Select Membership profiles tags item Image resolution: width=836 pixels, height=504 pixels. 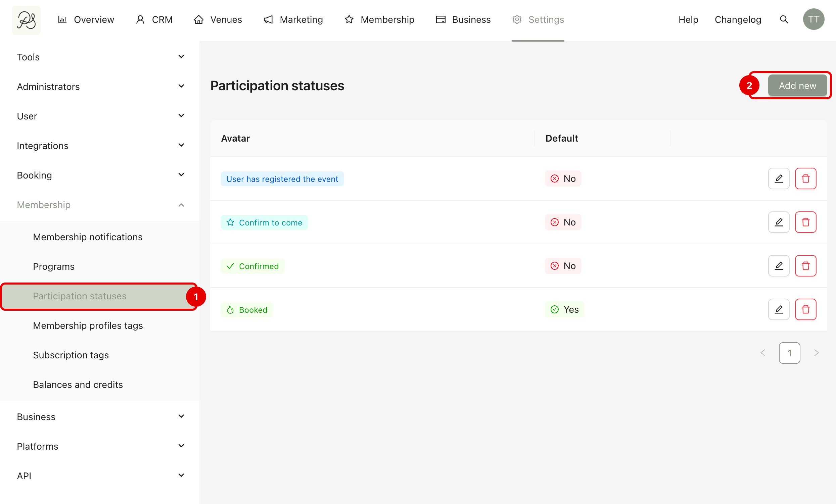coord(88,325)
